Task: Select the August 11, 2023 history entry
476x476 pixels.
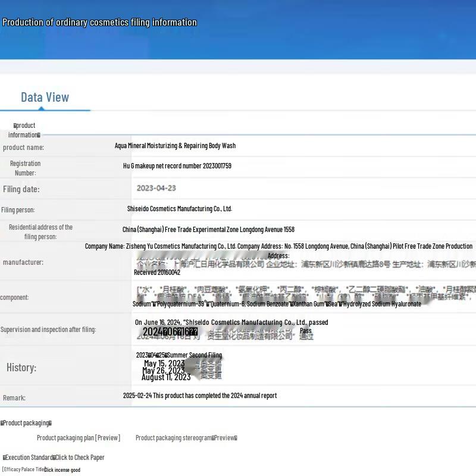Action: click(x=166, y=377)
